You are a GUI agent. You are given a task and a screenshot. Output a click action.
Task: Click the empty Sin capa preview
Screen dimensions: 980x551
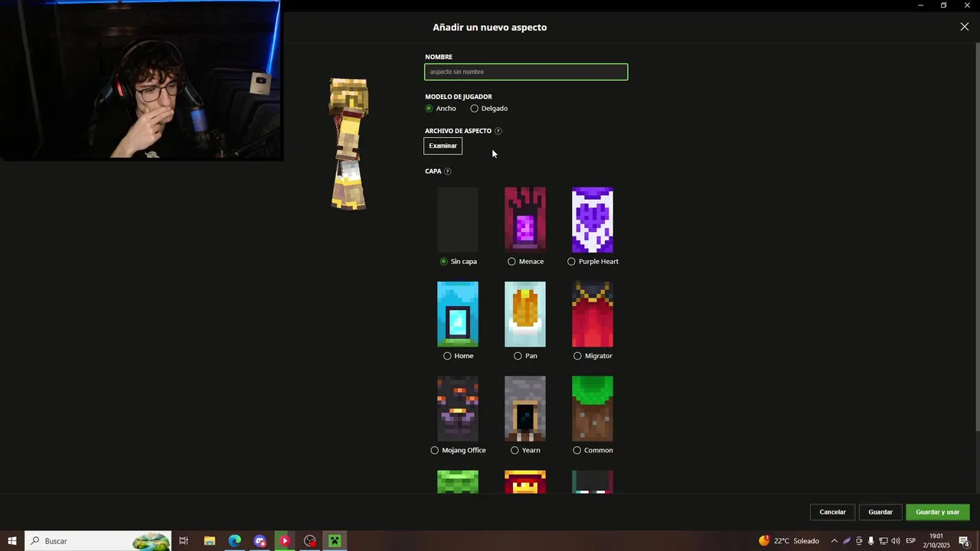pyautogui.click(x=458, y=220)
